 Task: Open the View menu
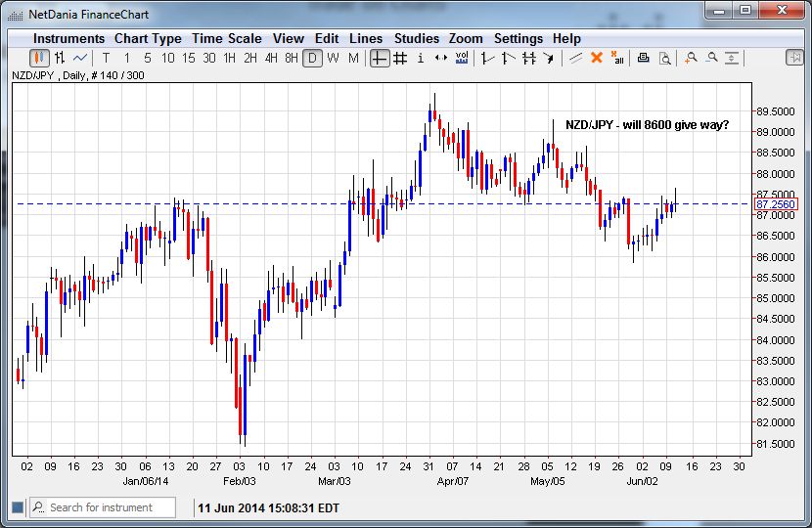click(x=289, y=39)
